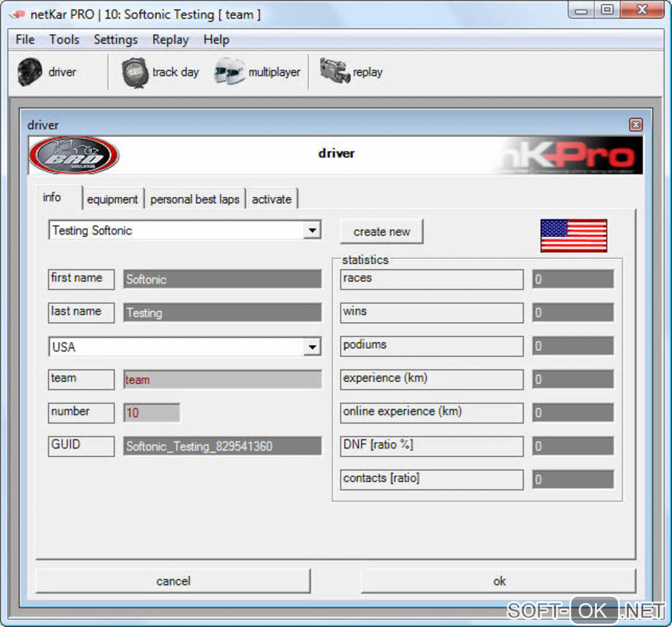Click the 'DNF [ratio %]' label

click(x=432, y=446)
